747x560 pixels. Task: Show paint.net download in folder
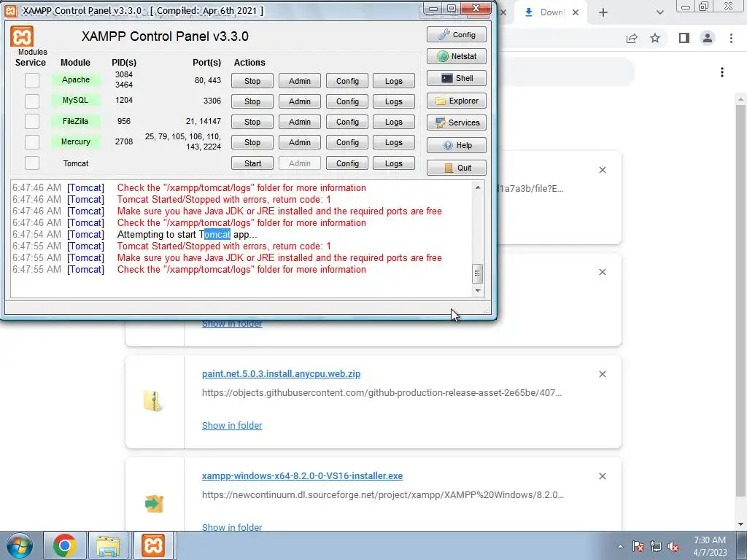coord(232,426)
